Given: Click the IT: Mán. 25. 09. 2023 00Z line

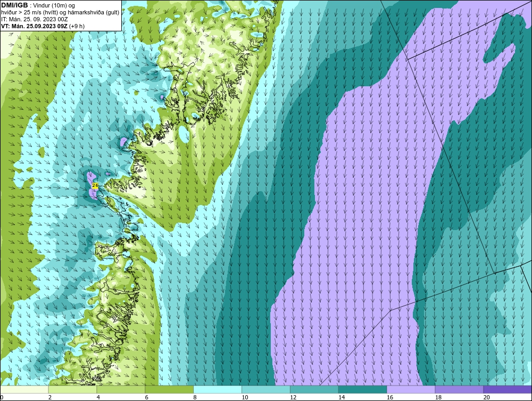Looking at the screenshot, I should pos(34,19).
